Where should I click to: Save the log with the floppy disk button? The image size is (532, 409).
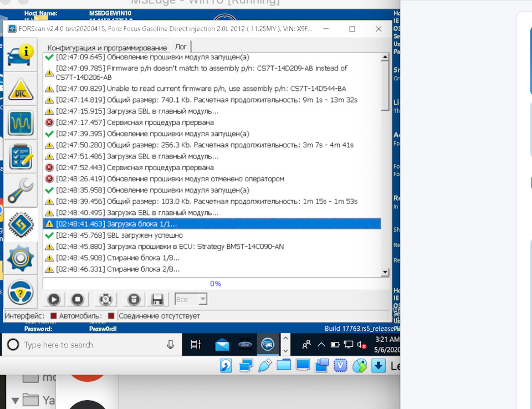point(157,299)
